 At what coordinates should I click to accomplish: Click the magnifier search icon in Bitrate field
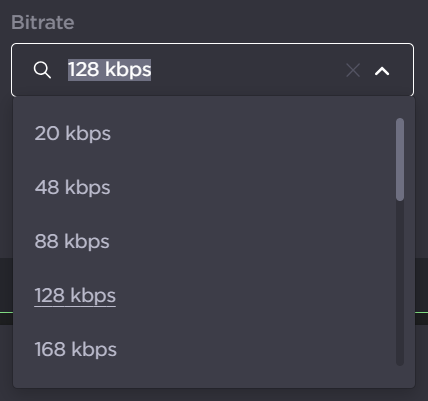coord(42,70)
